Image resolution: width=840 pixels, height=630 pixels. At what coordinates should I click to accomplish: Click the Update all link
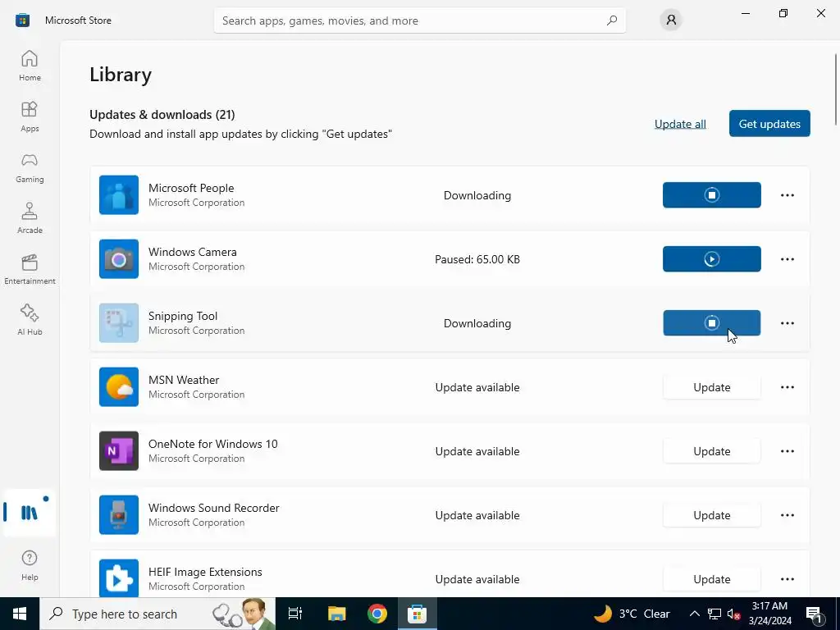click(x=680, y=124)
